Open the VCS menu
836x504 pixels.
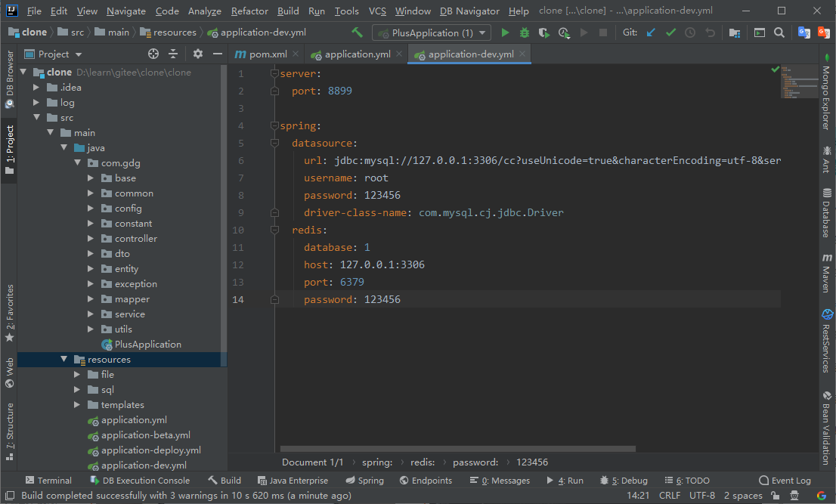click(377, 11)
